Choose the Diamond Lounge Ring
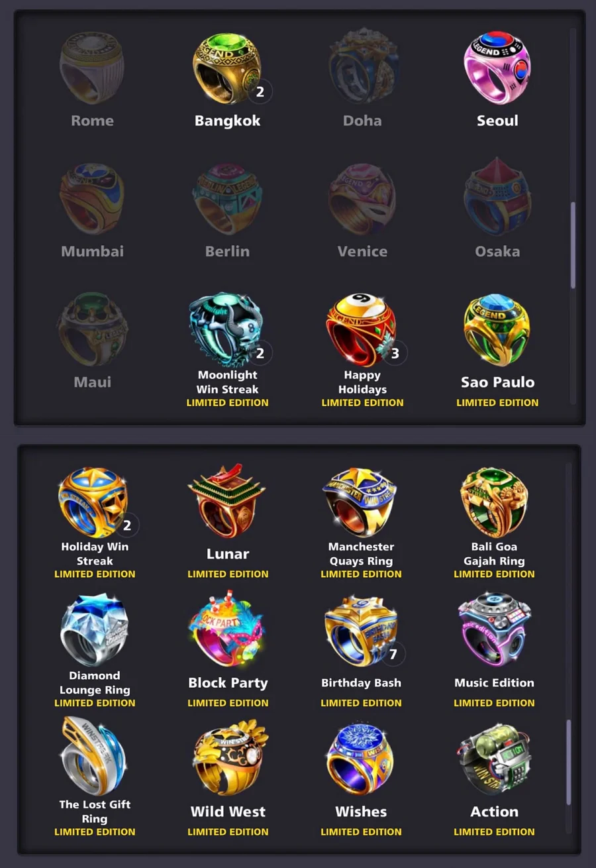Viewport: 596px width, 868px height. [94, 630]
